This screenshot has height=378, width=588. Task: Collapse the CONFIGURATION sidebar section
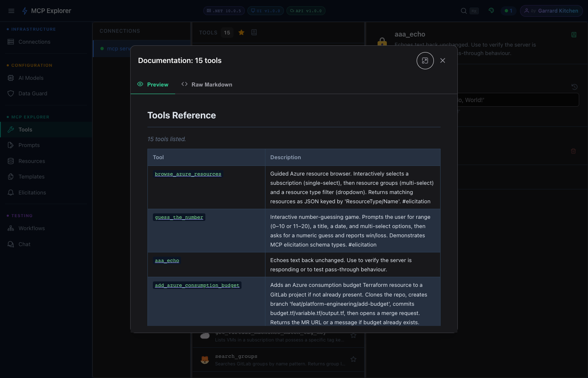[x=29, y=65]
